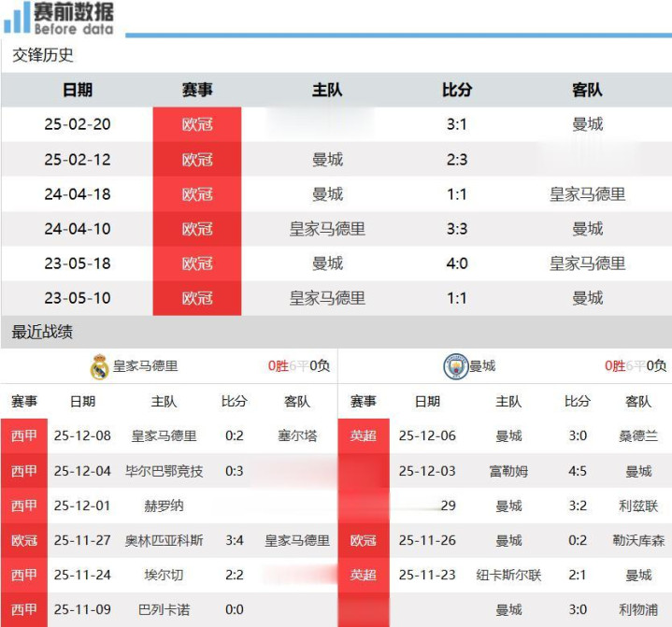Click the opponent 塞尔塔
672x627 pixels.
[x=297, y=435]
